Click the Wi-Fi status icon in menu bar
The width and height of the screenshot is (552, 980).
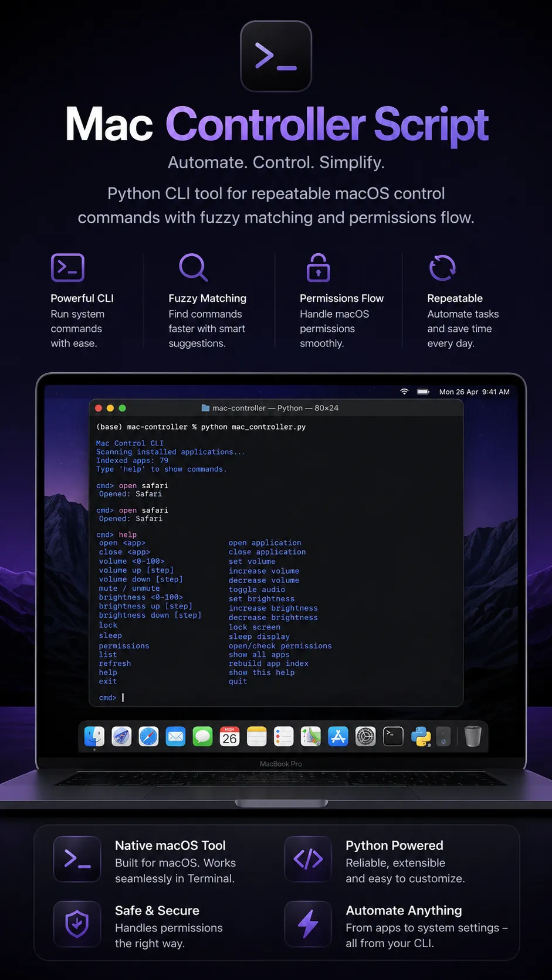coord(404,392)
